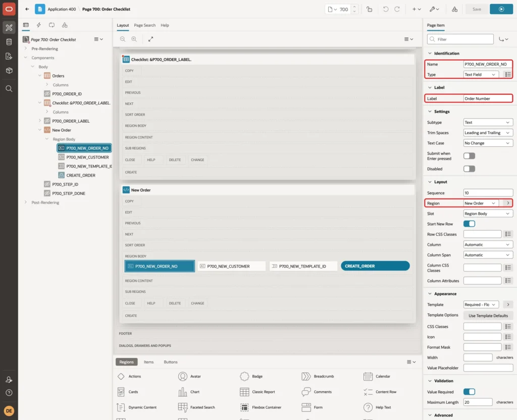Open the Help tab
Viewport: 517px width, 420px height.
165,25
